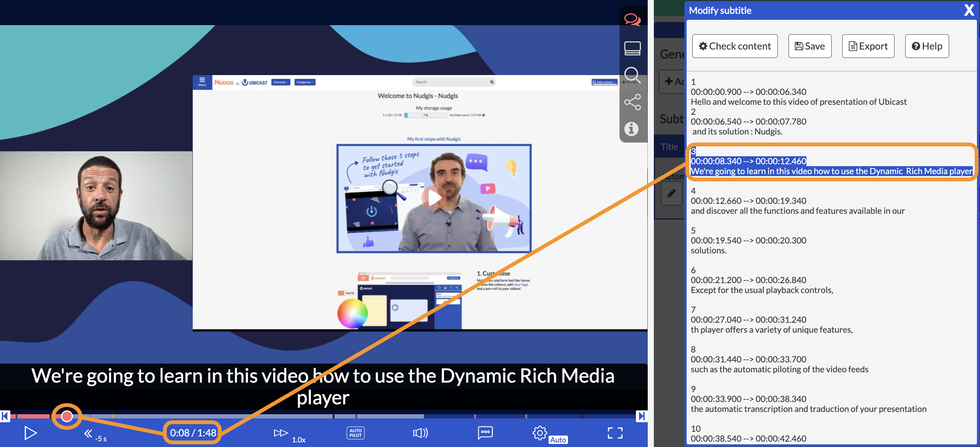
Task: Click subtitle 'such as the automatic piloting'
Action: [779, 369]
